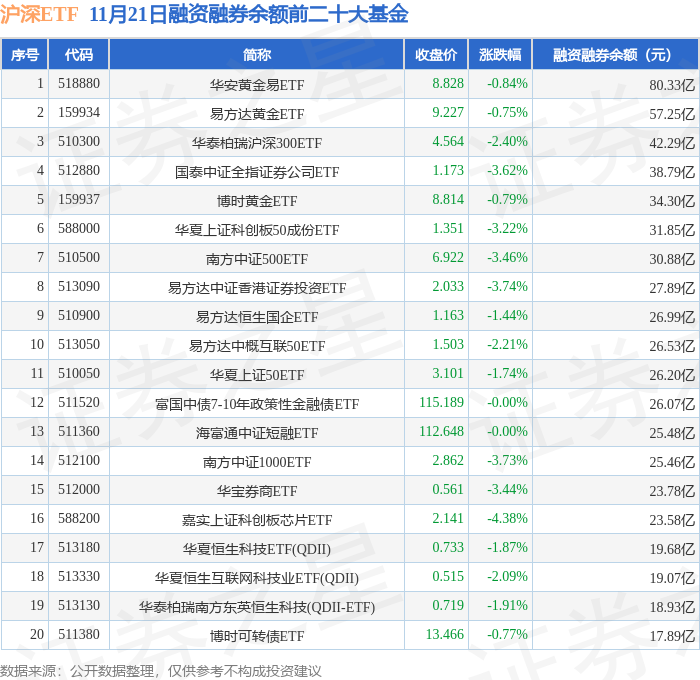Select fund name 南方中证1000ETF
Image resolution: width=700 pixels, height=680 pixels.
tap(257, 462)
